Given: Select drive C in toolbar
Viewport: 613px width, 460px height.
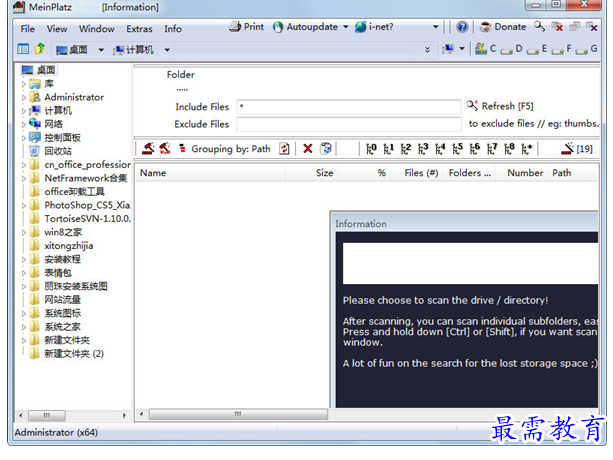Looking at the screenshot, I should (486, 49).
